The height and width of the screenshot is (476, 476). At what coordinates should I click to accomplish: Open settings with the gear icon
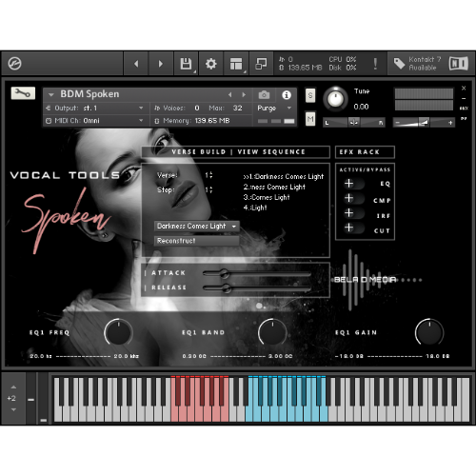pos(210,64)
